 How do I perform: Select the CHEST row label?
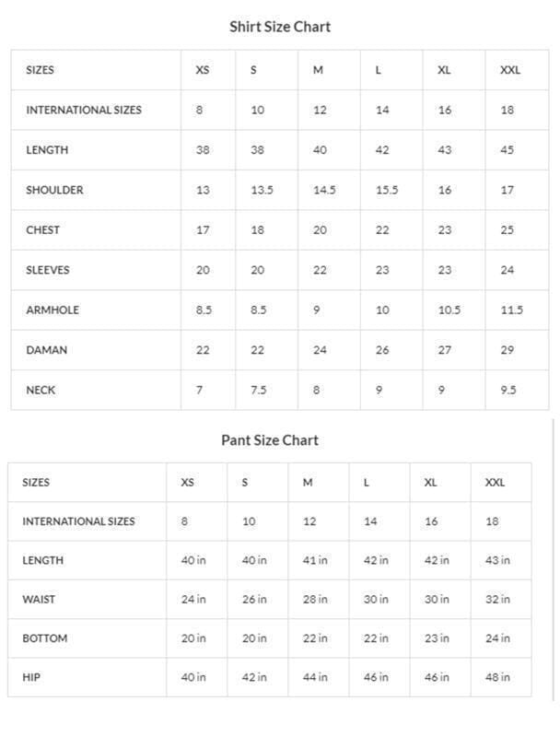click(x=42, y=230)
